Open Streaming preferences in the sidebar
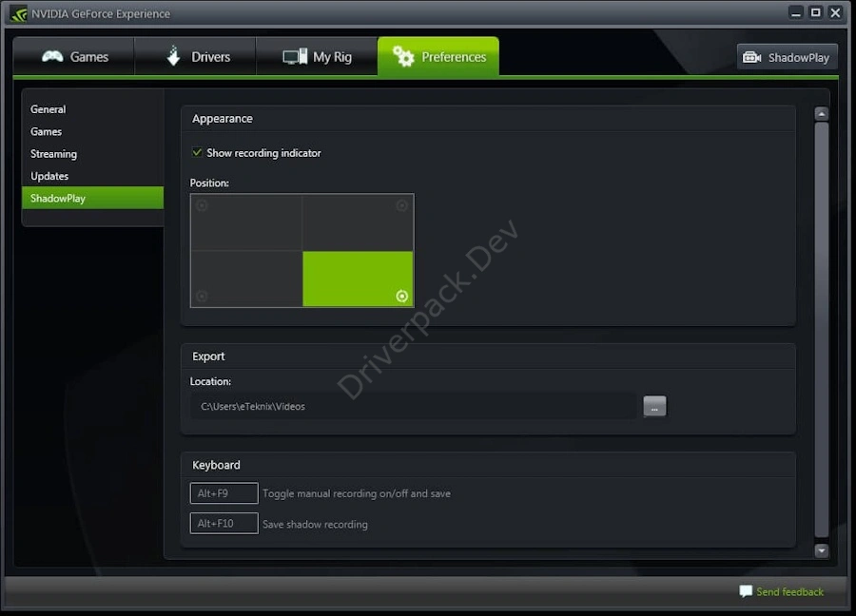Image resolution: width=856 pixels, height=616 pixels. [x=53, y=154]
